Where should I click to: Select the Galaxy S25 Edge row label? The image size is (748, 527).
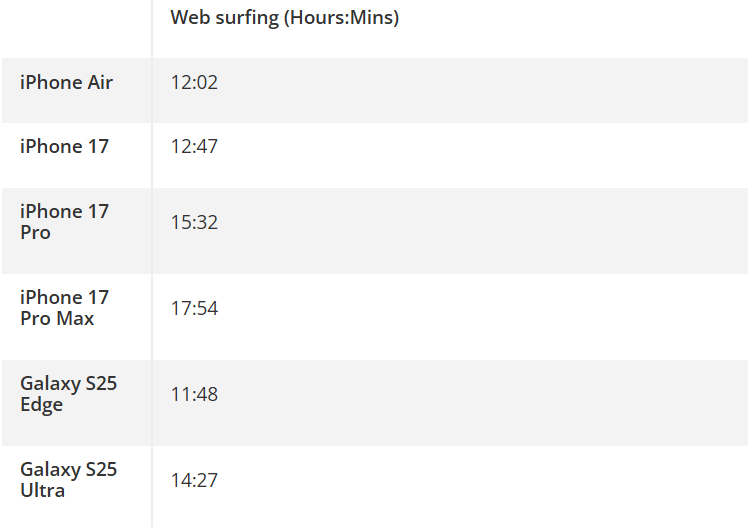(68, 394)
